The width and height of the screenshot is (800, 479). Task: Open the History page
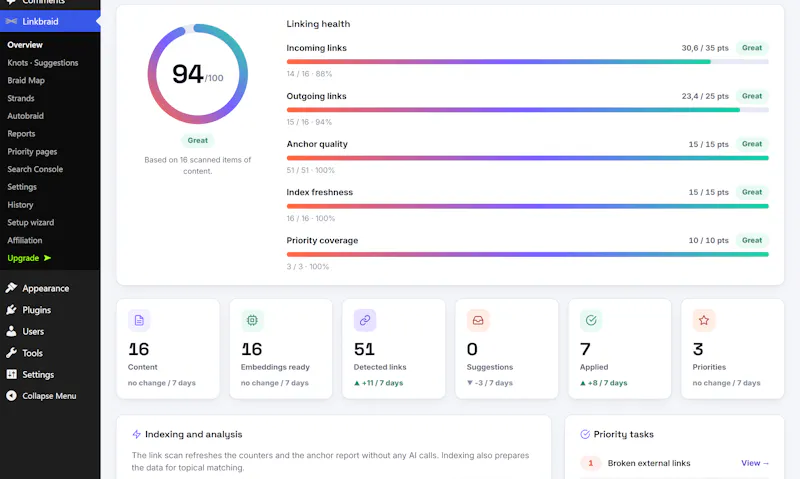pyautogui.click(x=20, y=205)
